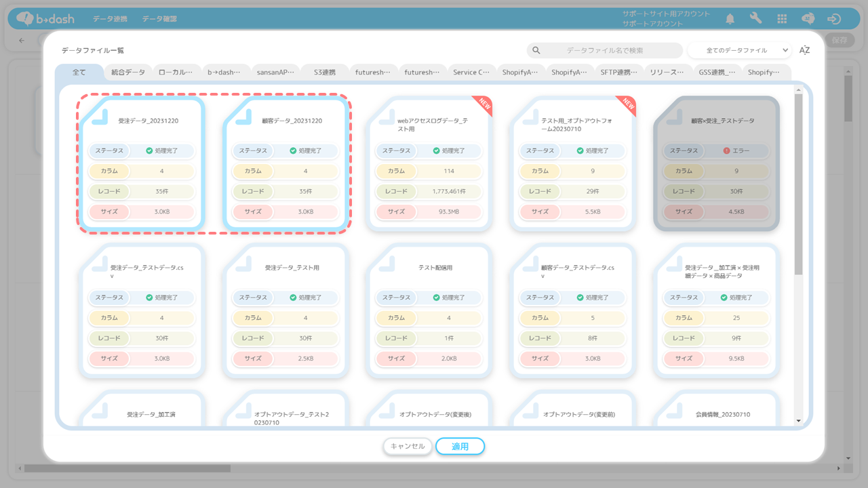Select the テスト配信用 file name
The width and height of the screenshot is (868, 488).
tap(436, 268)
